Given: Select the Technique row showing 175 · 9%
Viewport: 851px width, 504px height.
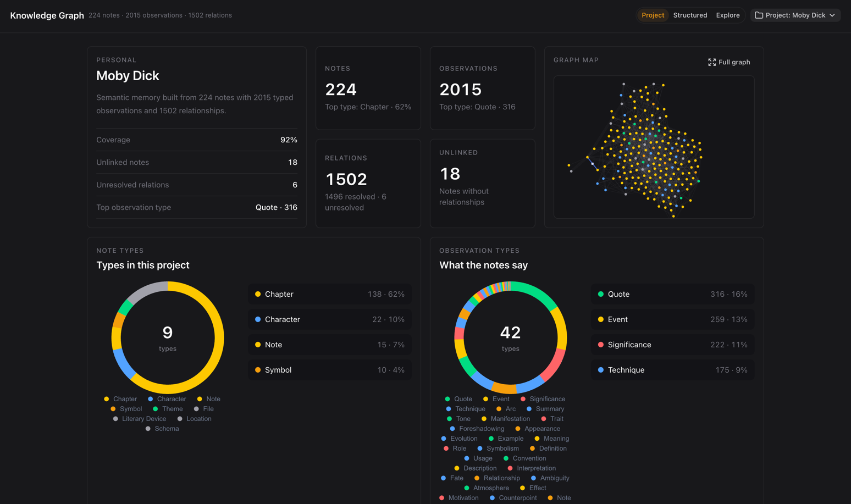Looking at the screenshot, I should [x=673, y=370].
